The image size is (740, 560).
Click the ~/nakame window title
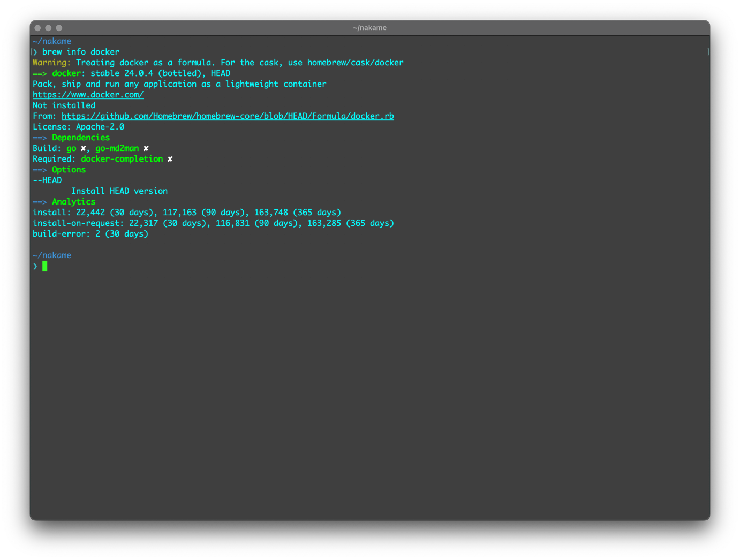[x=371, y=28]
